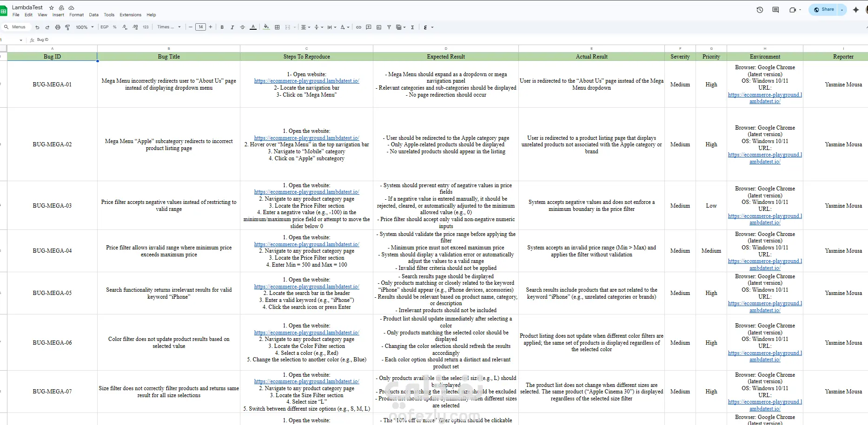Open vertical align dropdown
Screen dimensions: 868x425
[x=318, y=27]
